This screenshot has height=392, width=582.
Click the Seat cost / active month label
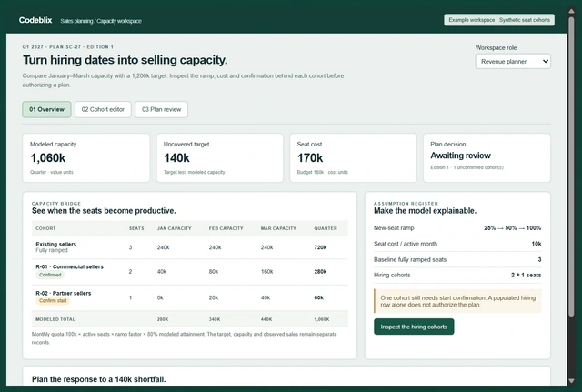406,244
